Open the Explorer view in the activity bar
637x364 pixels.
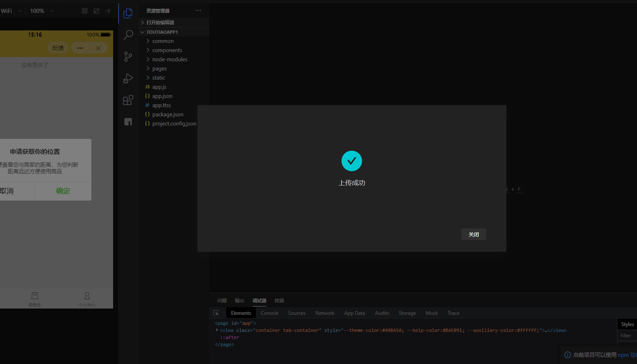(128, 13)
